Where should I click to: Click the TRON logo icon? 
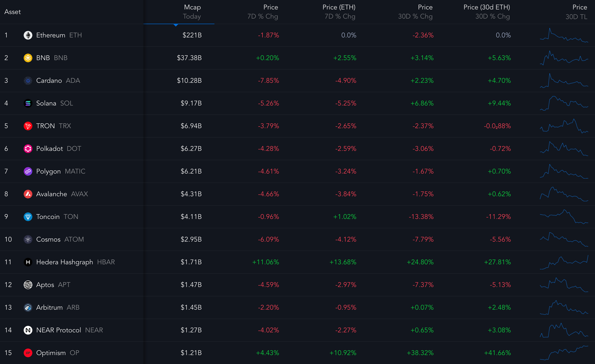click(28, 126)
